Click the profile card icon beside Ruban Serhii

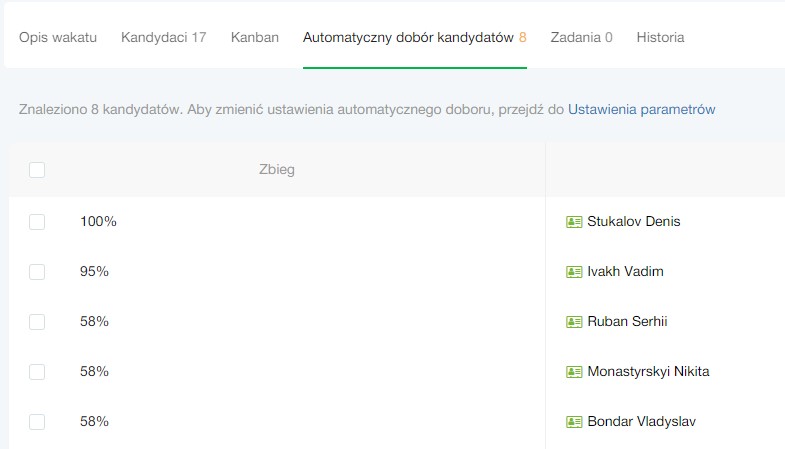[574, 322]
